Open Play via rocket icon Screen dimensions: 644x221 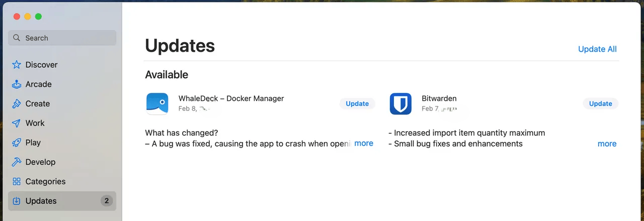coord(17,143)
